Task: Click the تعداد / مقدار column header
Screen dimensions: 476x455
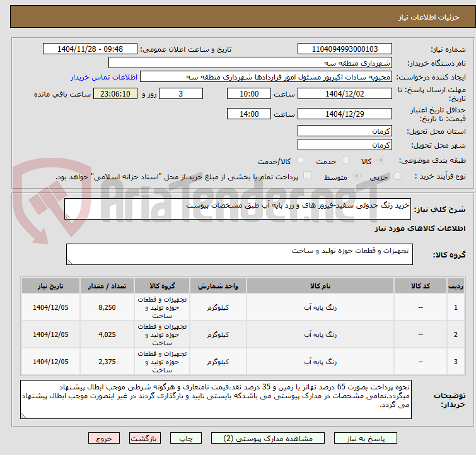Action: point(107,286)
